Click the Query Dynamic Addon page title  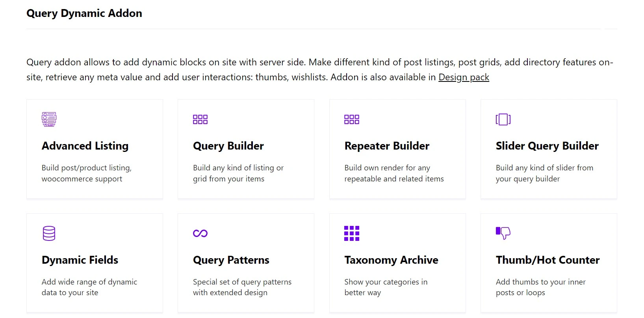[x=84, y=13]
